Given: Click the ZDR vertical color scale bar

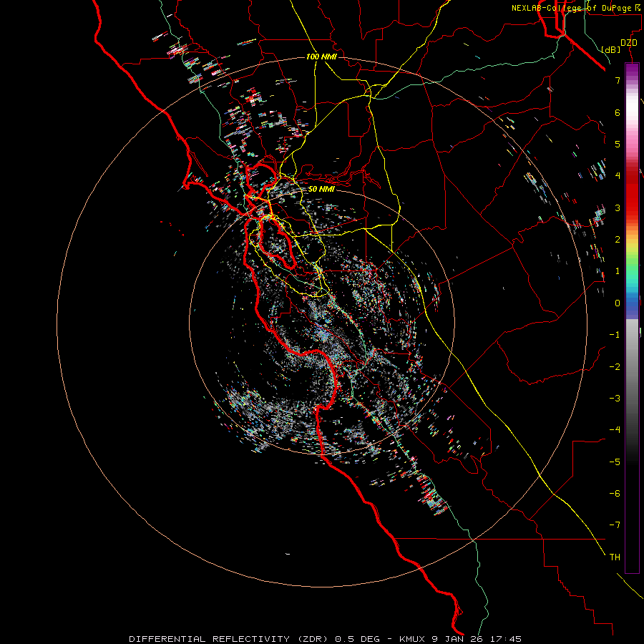Looking at the screenshot, I should [632, 318].
